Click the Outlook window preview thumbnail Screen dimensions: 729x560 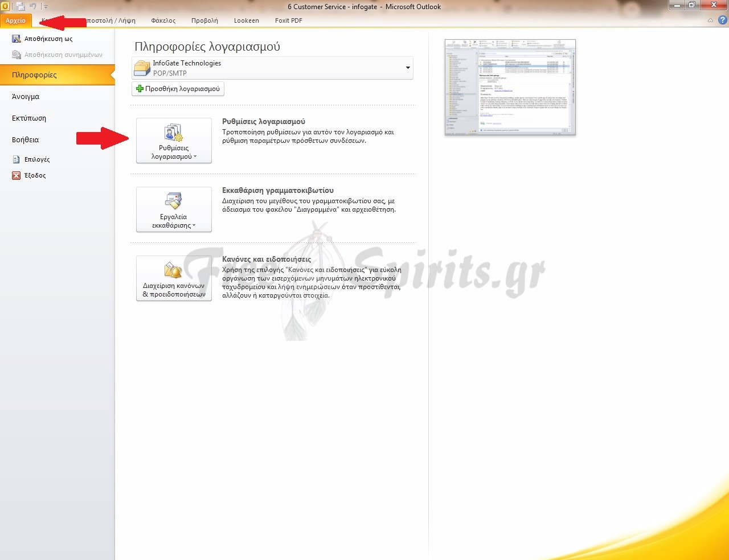click(x=510, y=87)
